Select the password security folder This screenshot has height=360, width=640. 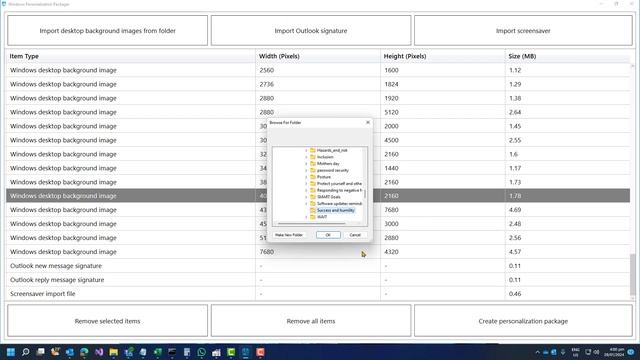click(x=333, y=170)
